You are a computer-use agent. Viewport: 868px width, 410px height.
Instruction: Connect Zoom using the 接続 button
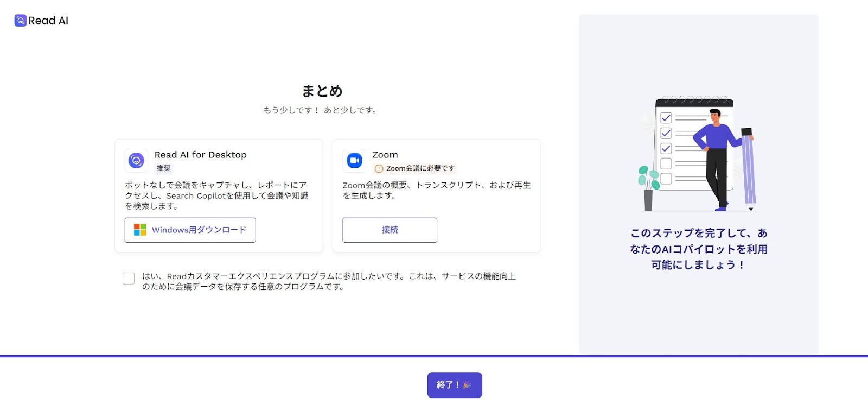[390, 230]
